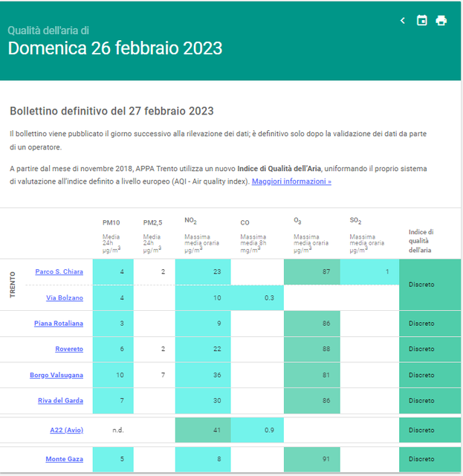Select A22 (Avio) CO value 0.9
This screenshot has height=476, width=463.
pos(257,430)
